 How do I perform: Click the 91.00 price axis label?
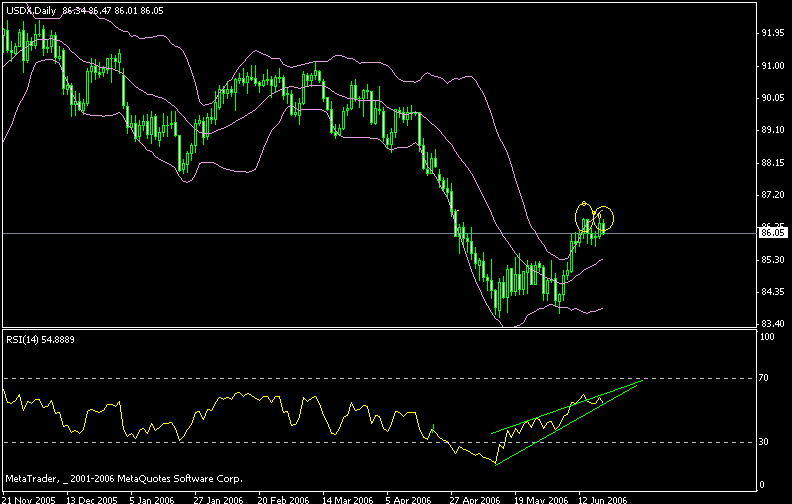point(773,66)
